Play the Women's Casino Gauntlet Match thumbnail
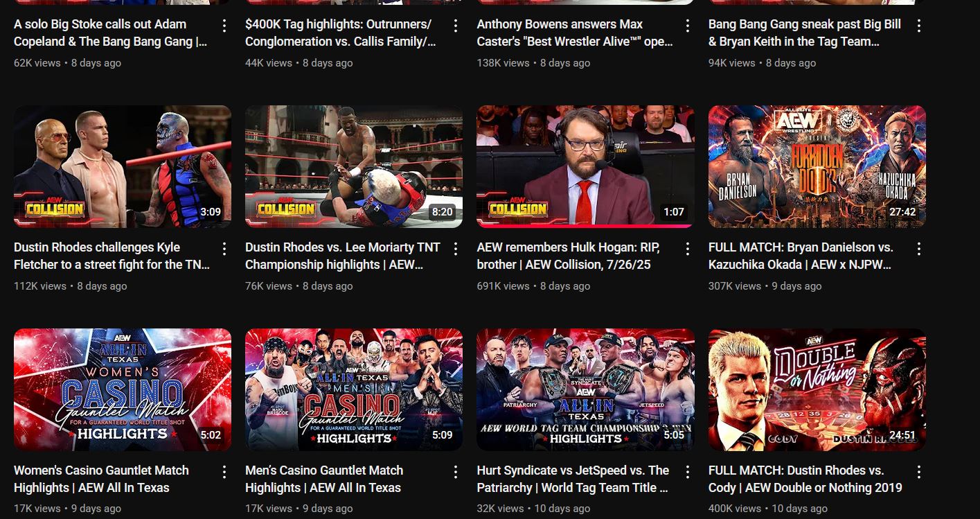980x519 pixels. click(x=123, y=389)
